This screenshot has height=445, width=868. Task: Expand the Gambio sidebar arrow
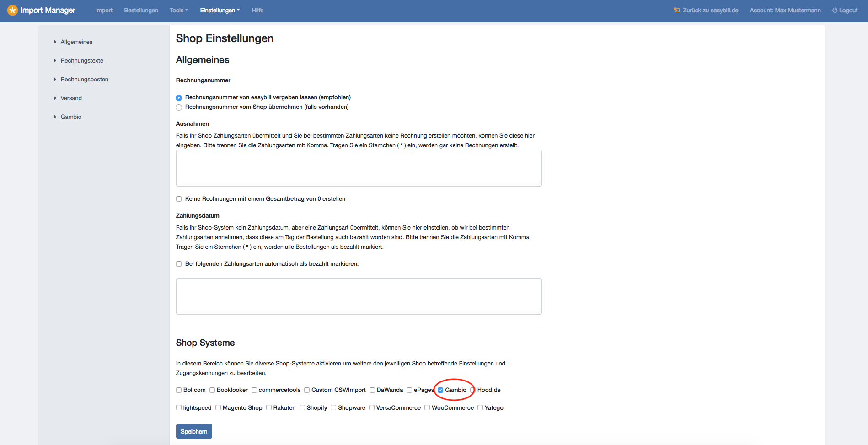[55, 117]
